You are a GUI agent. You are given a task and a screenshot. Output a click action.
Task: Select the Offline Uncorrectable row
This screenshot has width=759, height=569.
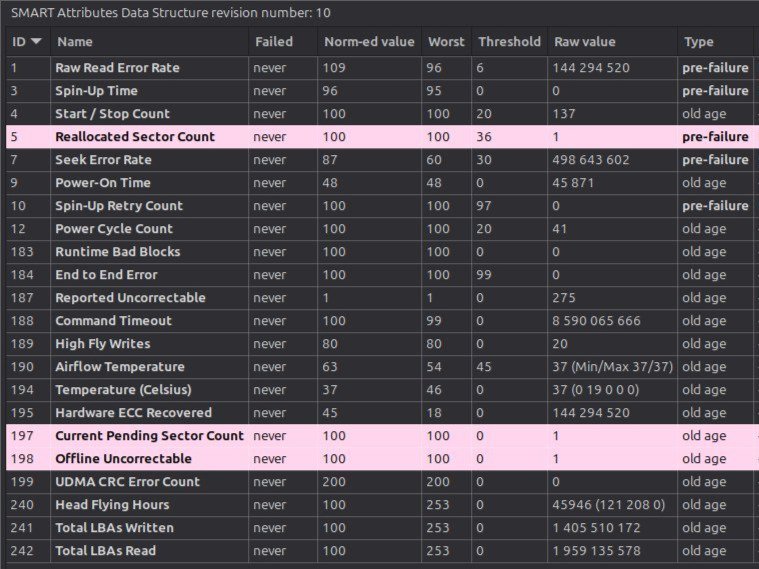point(123,459)
